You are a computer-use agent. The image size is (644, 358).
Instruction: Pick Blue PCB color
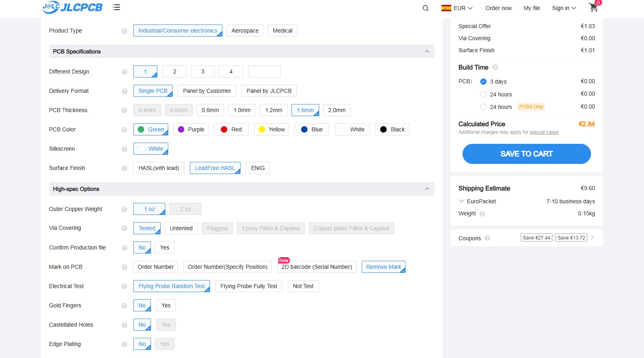coord(312,129)
